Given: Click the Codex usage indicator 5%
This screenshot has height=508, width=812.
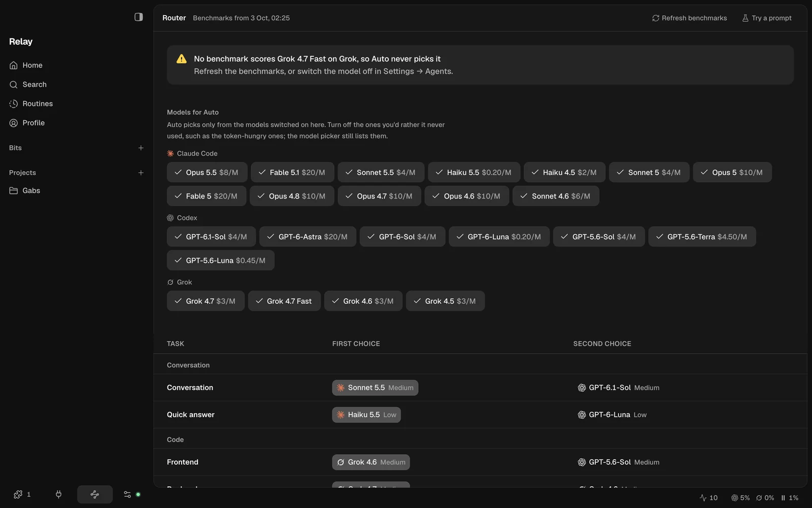Looking at the screenshot, I should pyautogui.click(x=740, y=498).
